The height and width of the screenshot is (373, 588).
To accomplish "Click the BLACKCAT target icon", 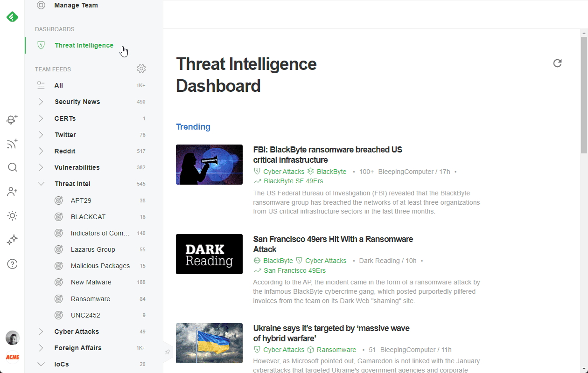I will (58, 217).
